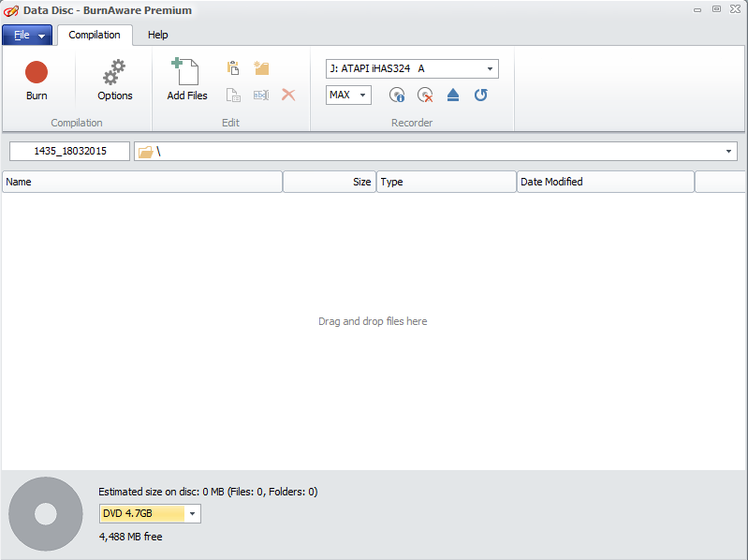
Task: Click the red X Delete icon
Action: 288,95
